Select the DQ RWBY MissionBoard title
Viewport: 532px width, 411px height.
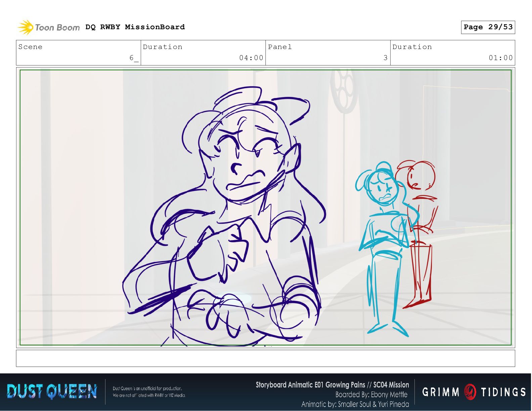[x=135, y=27]
